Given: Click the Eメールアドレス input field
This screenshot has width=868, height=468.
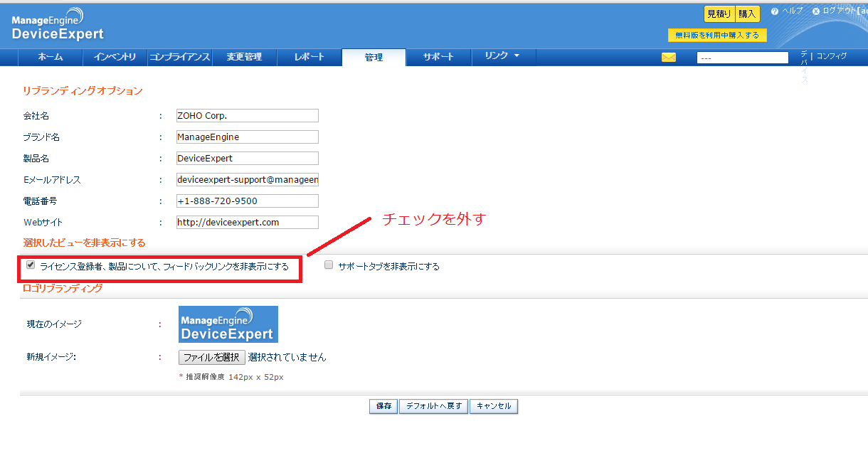Looking at the screenshot, I should pyautogui.click(x=248, y=179).
